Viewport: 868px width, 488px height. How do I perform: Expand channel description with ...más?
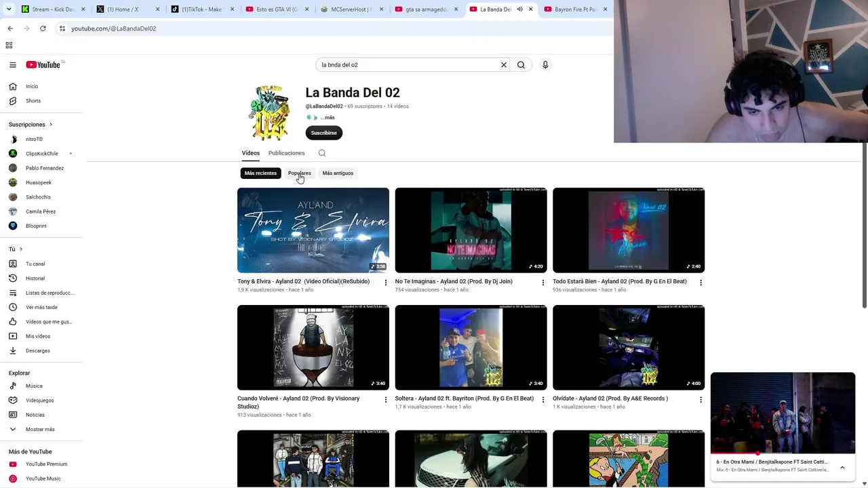click(x=328, y=118)
